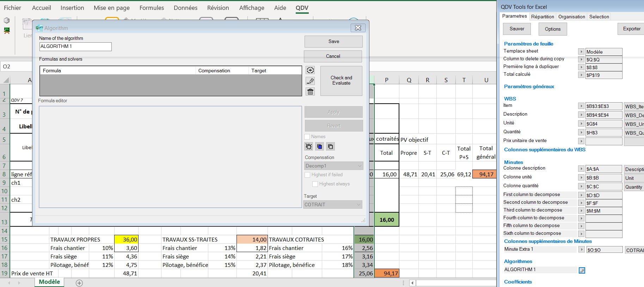The width and height of the screenshot is (644, 287).
Task: Click orange cell 94,17 in row 8
Action: tap(484, 174)
